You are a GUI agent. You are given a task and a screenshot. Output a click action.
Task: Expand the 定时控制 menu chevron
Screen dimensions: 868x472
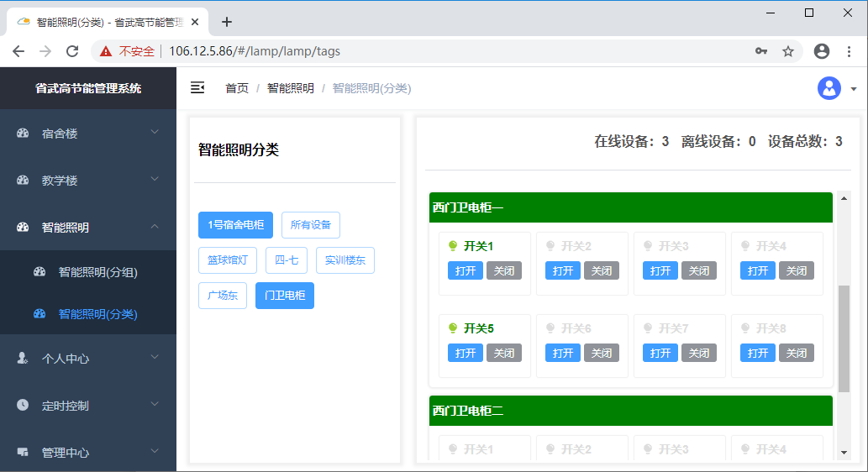tap(155, 405)
